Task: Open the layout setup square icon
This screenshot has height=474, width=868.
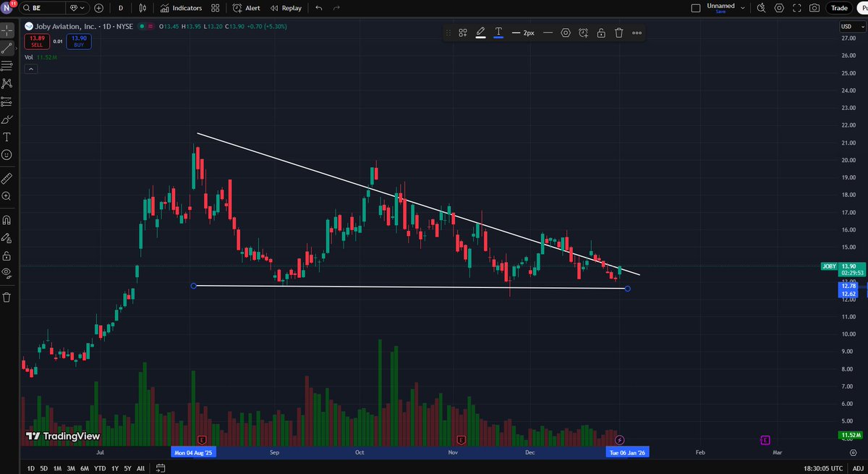Action: [x=696, y=8]
